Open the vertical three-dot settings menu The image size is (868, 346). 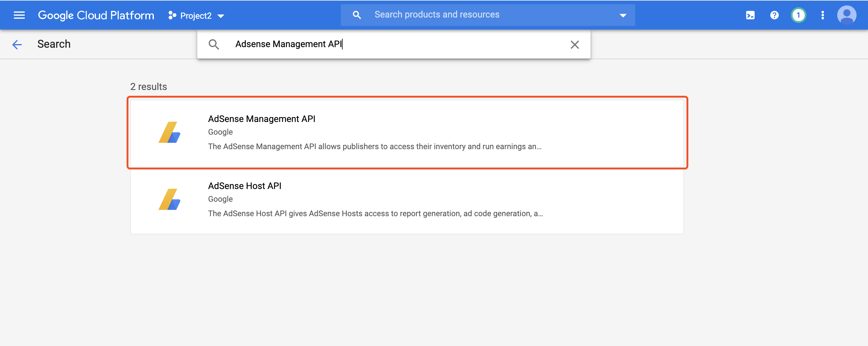(822, 15)
